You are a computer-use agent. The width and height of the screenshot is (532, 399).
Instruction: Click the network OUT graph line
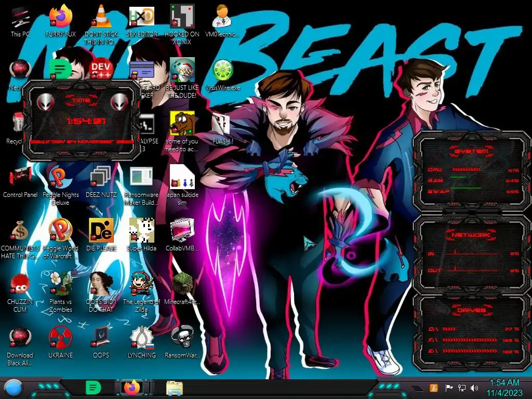tap(473, 270)
